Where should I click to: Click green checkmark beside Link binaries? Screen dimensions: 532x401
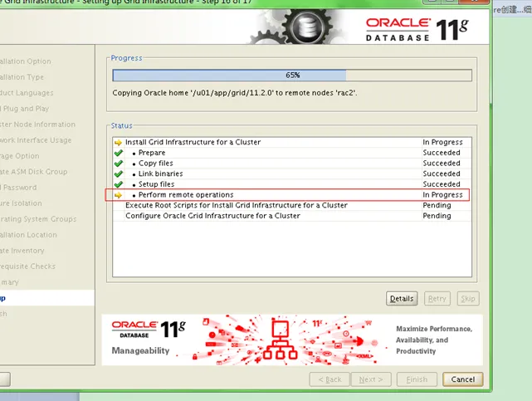[x=119, y=174]
